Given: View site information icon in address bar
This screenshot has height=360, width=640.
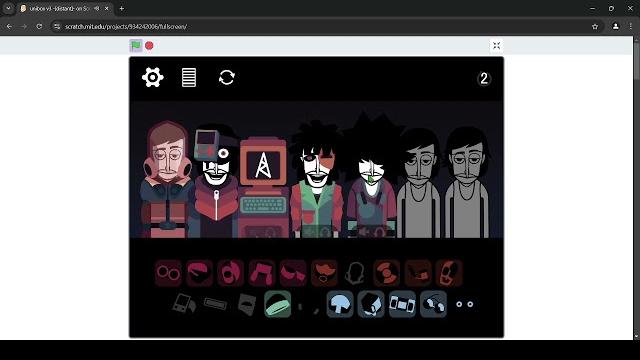Looking at the screenshot, I should pyautogui.click(x=57, y=27).
